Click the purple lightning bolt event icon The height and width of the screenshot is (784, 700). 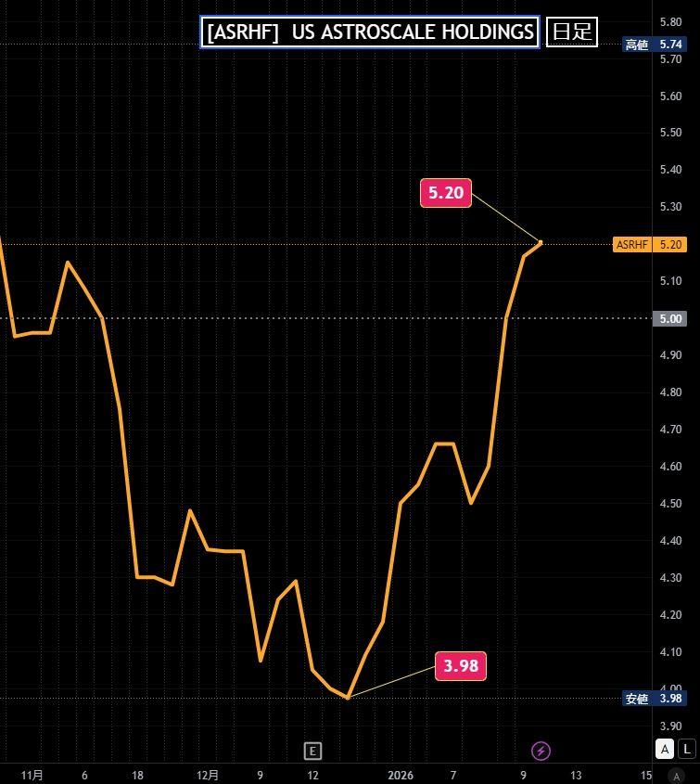click(541, 751)
